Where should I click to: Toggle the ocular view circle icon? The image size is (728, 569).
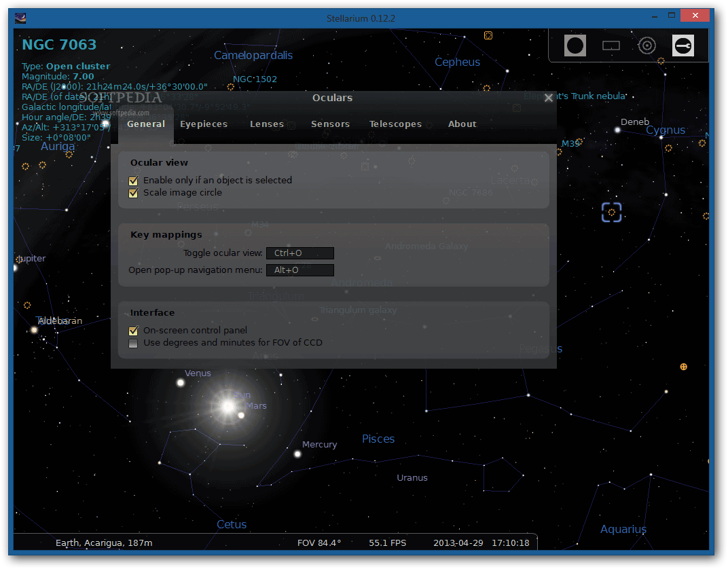(575, 45)
